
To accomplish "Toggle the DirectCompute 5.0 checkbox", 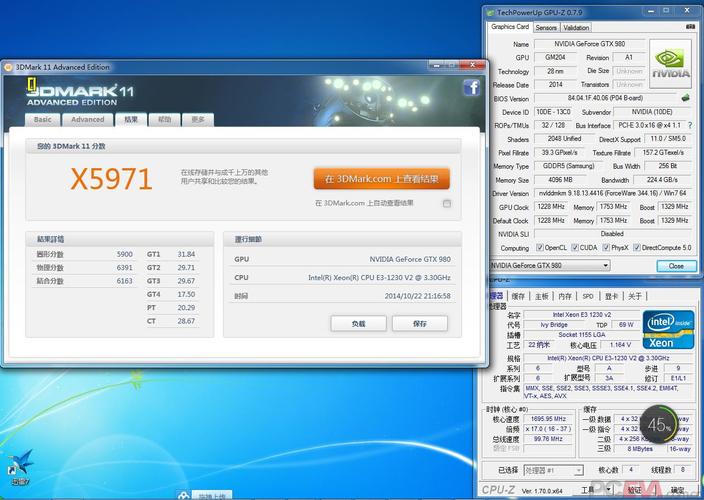I will click(637, 248).
